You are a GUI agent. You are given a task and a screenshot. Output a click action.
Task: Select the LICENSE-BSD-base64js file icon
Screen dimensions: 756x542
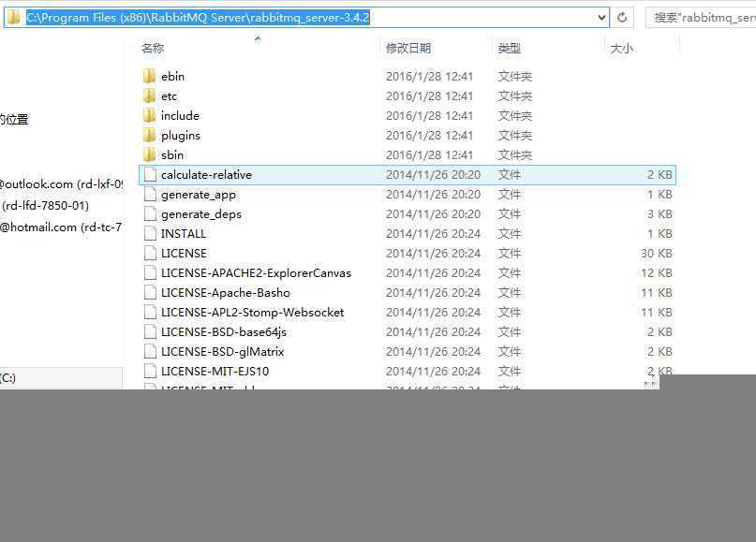(151, 332)
